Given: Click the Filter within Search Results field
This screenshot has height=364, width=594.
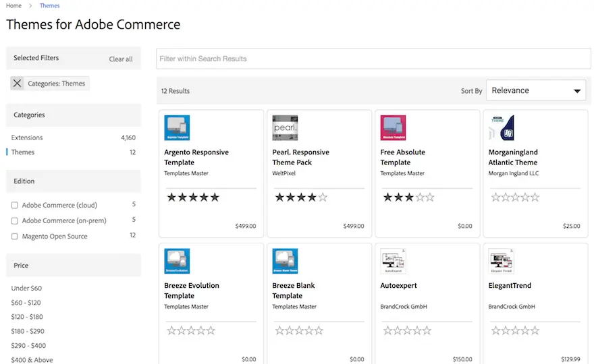Looking at the screenshot, I should coord(373,59).
